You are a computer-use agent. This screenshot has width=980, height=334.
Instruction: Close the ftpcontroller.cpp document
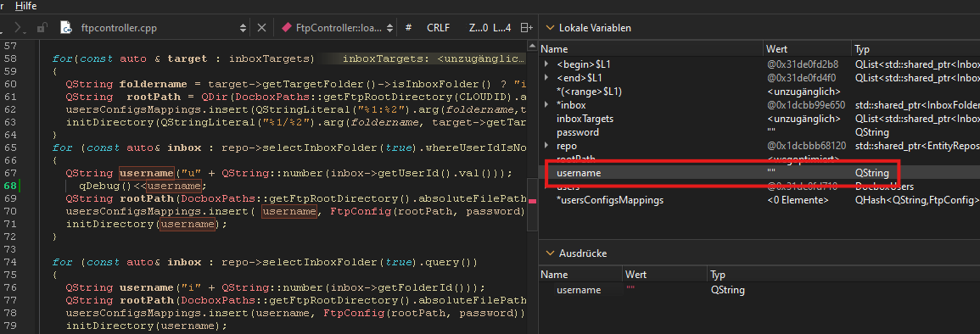(x=262, y=27)
